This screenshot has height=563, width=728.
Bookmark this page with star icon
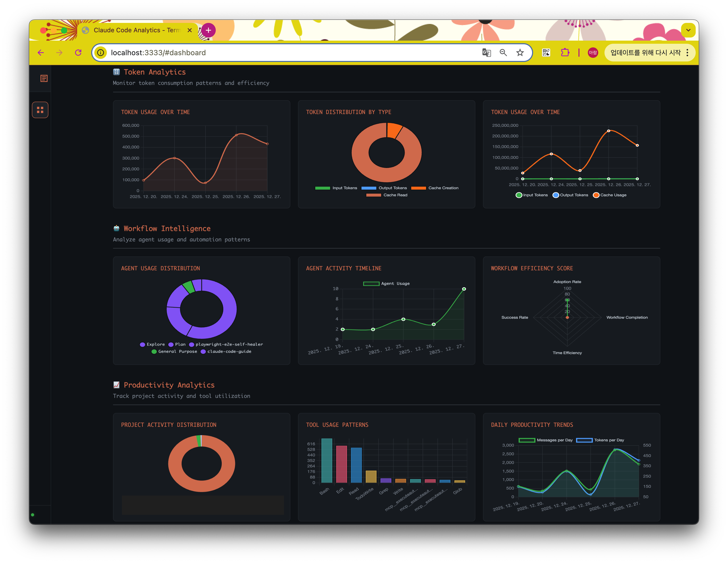pos(520,53)
